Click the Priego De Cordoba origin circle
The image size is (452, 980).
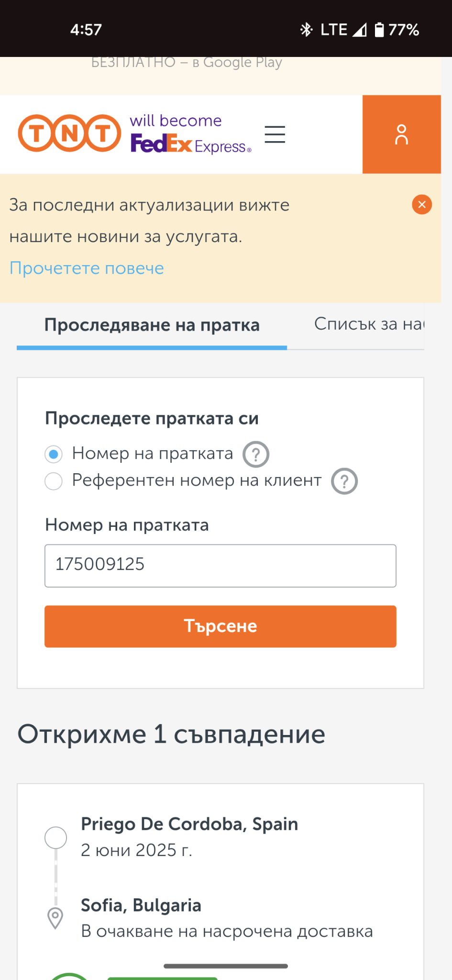(55, 837)
